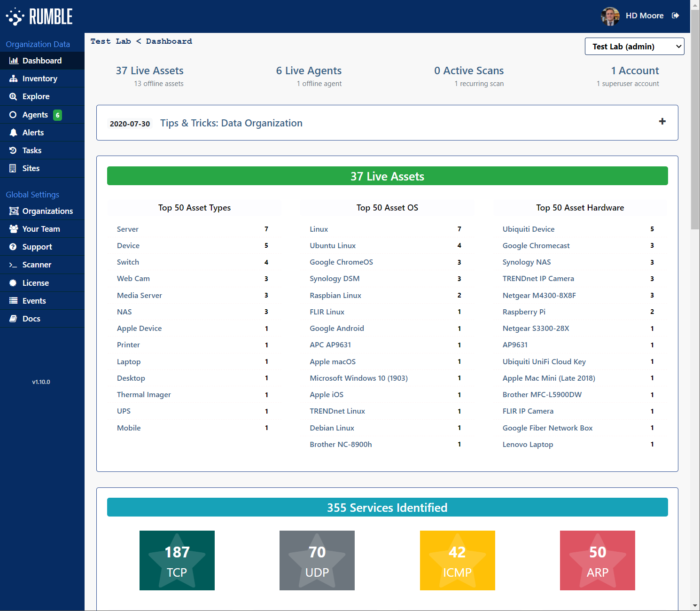
Task: Expand the Tips & Tricks Data Organization panel
Action: tap(662, 121)
